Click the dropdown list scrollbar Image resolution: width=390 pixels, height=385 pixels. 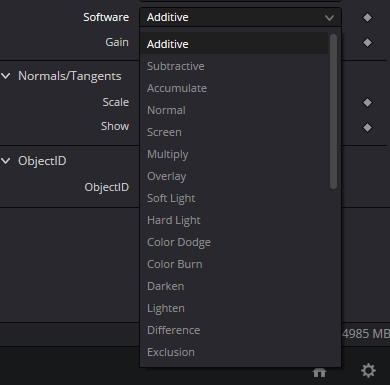coord(333,111)
